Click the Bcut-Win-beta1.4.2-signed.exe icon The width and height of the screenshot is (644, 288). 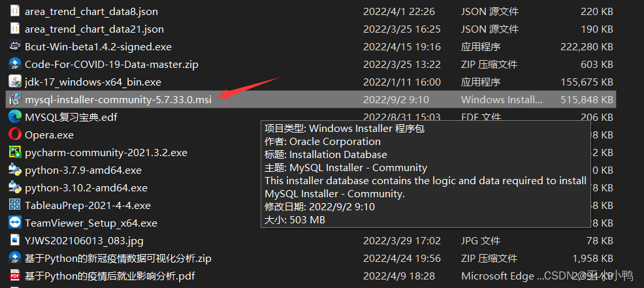tap(15, 46)
